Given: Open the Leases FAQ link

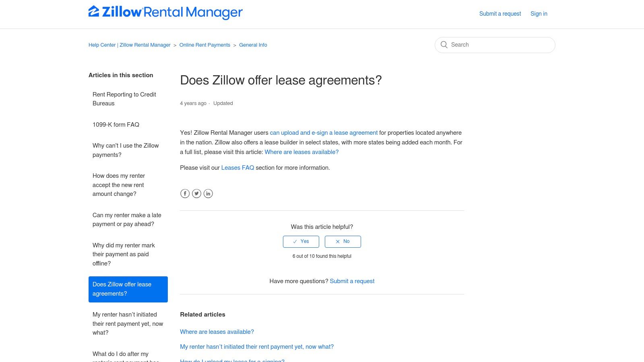Looking at the screenshot, I should click(238, 168).
